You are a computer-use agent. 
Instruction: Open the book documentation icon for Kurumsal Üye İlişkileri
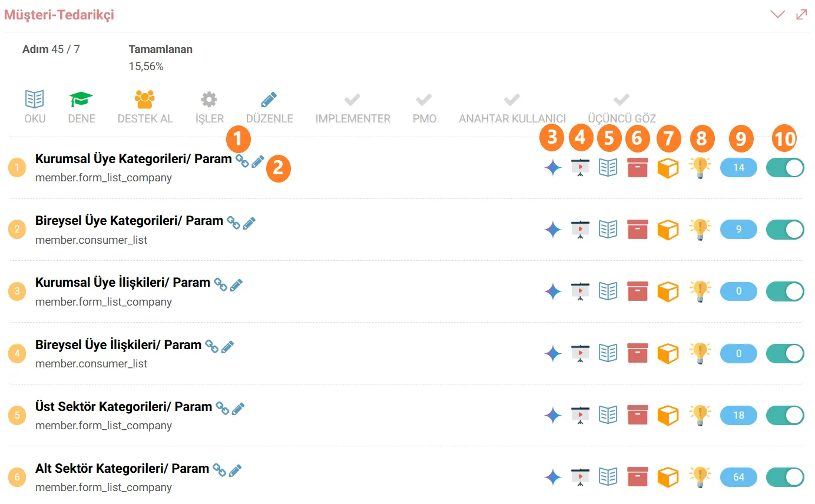(x=608, y=291)
